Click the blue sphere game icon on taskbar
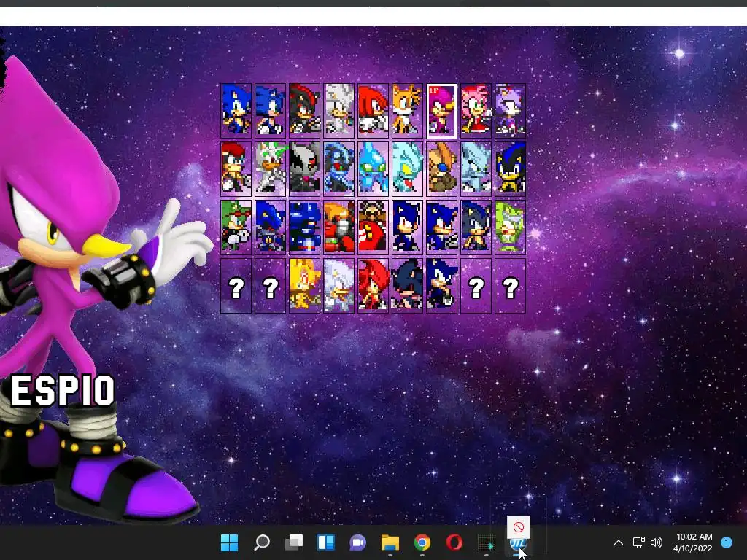The image size is (747, 560). pyautogui.click(x=519, y=542)
